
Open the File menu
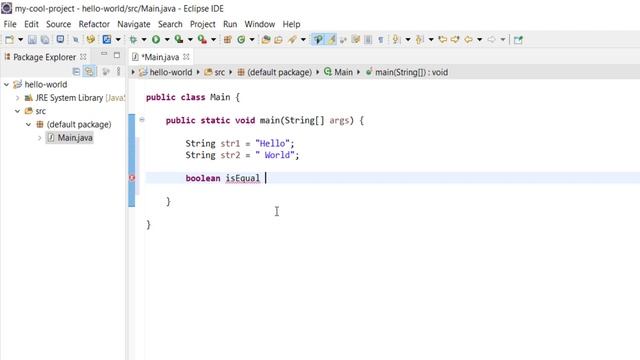coord(10,24)
